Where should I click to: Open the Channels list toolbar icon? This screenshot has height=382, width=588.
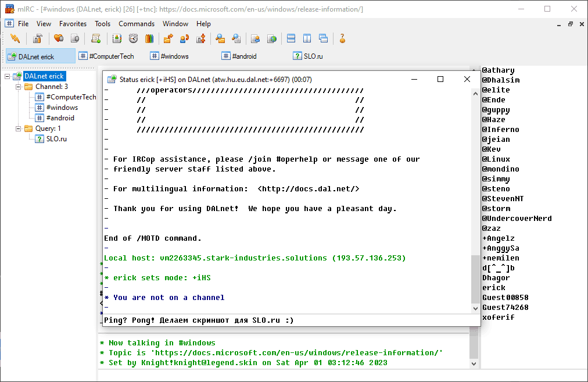(x=75, y=38)
